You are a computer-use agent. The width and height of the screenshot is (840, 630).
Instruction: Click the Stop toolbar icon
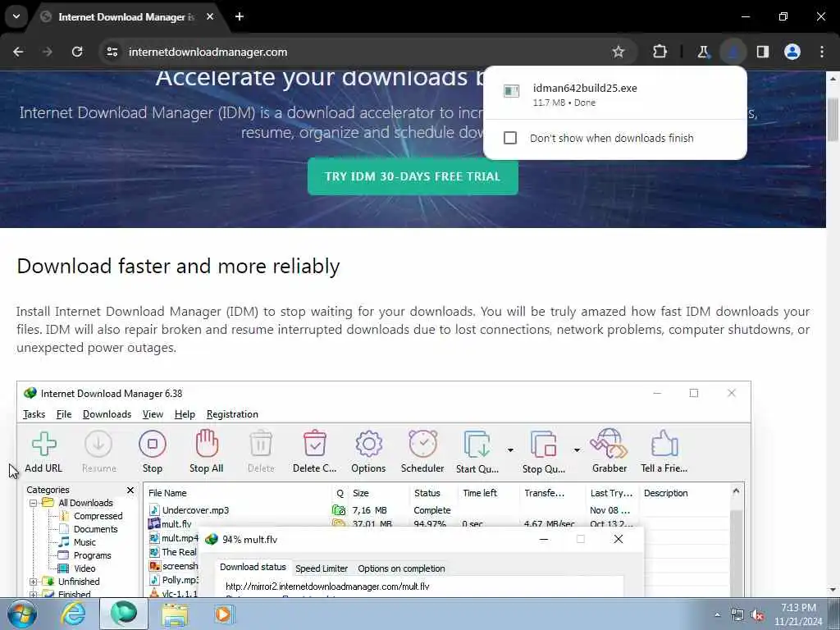click(x=152, y=444)
